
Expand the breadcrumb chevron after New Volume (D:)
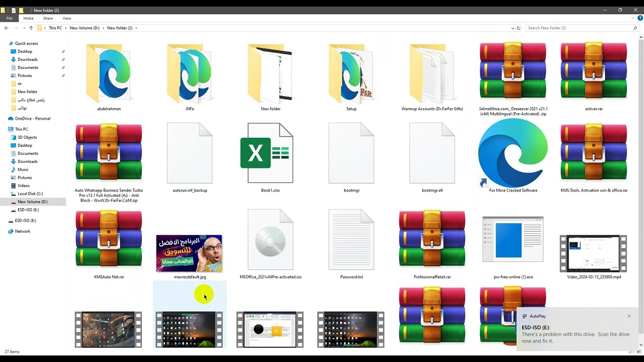(x=104, y=28)
